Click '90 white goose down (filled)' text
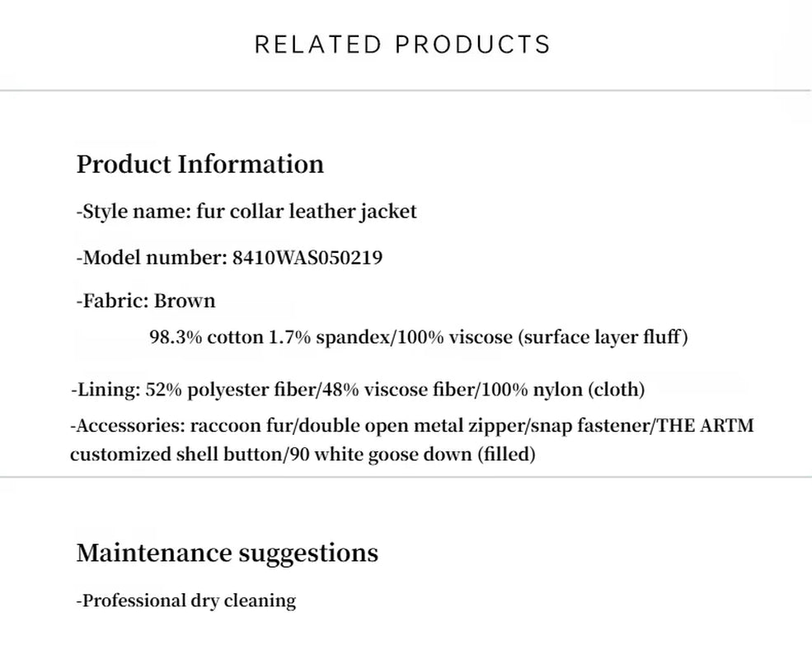This screenshot has width=812, height=659. [409, 455]
